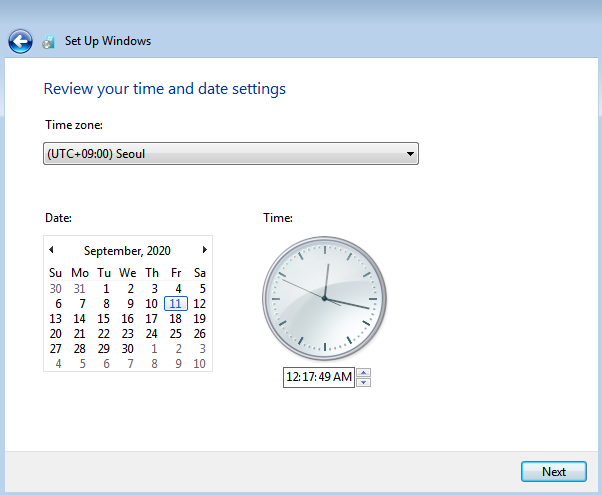Pick September 19 on the calendar
The height and width of the screenshot is (495, 602).
point(199,319)
